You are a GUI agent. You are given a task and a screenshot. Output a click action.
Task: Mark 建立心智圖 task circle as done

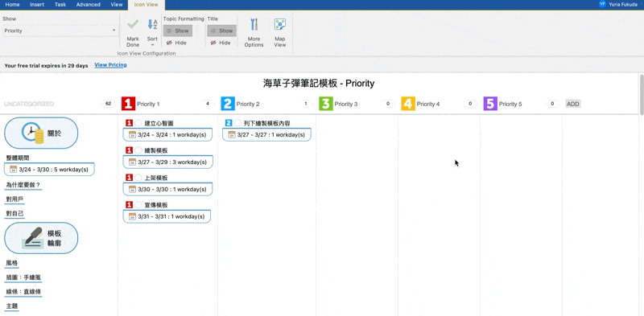click(x=138, y=123)
